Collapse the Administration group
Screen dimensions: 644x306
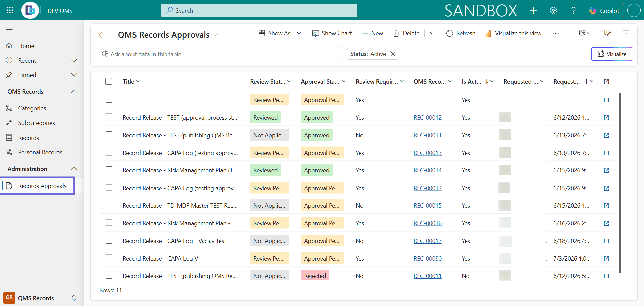[x=74, y=169]
